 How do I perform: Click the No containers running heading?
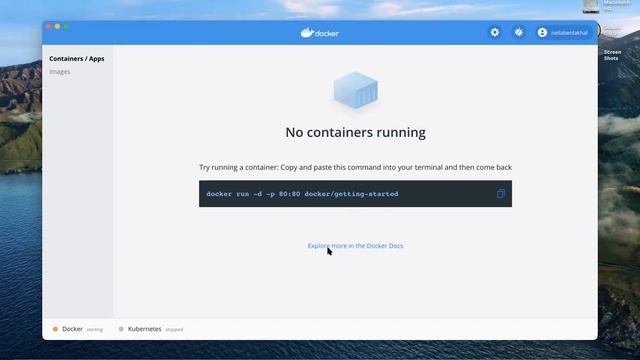[356, 132]
